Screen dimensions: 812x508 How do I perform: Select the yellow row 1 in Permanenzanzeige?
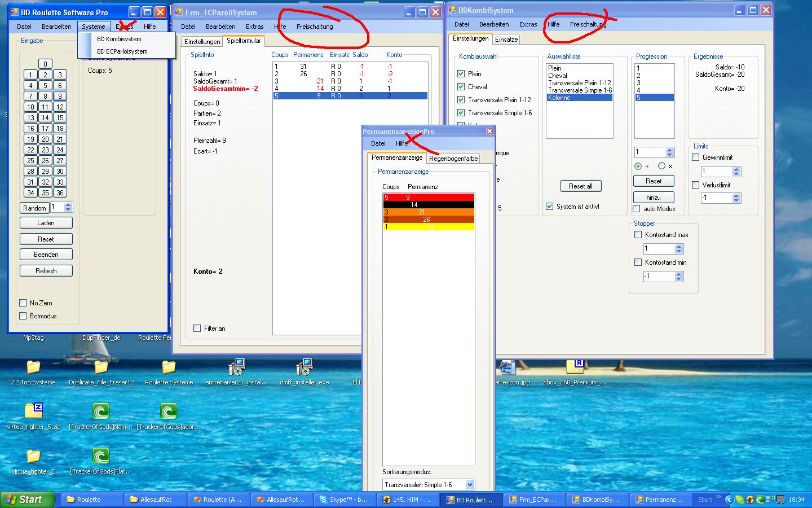click(x=429, y=227)
